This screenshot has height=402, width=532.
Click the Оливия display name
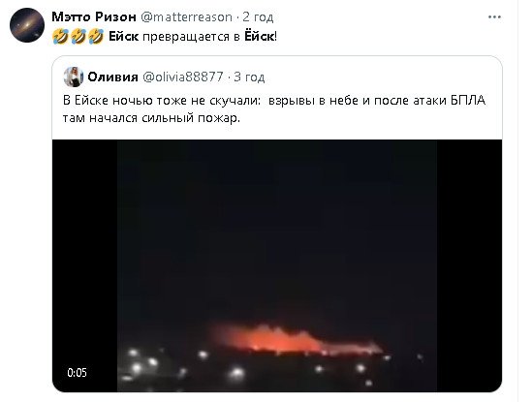(112, 77)
